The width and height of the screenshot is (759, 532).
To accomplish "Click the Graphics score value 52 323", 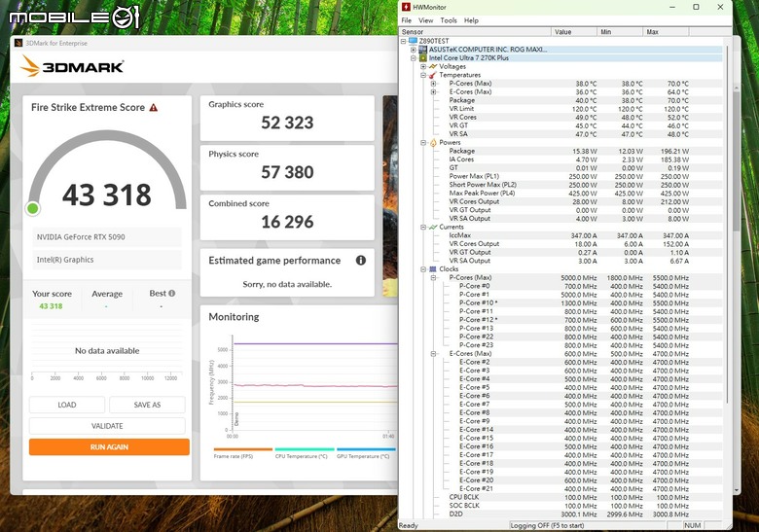I will coord(287,123).
